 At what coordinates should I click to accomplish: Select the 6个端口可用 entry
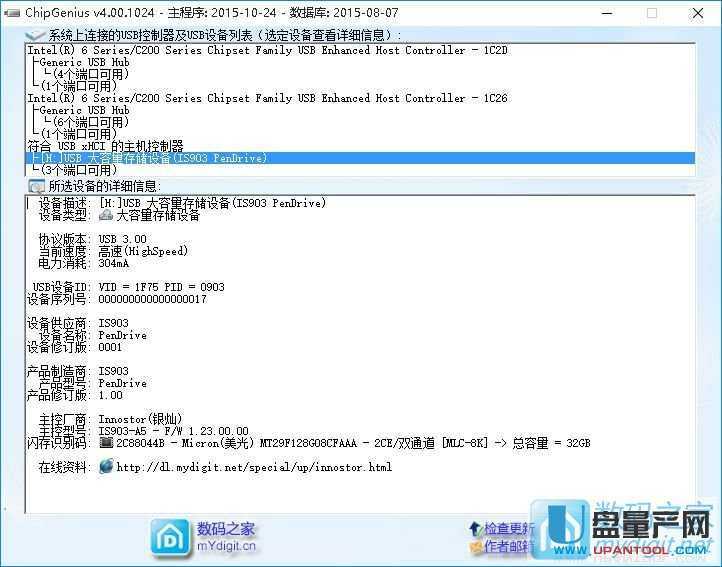(x=90, y=122)
